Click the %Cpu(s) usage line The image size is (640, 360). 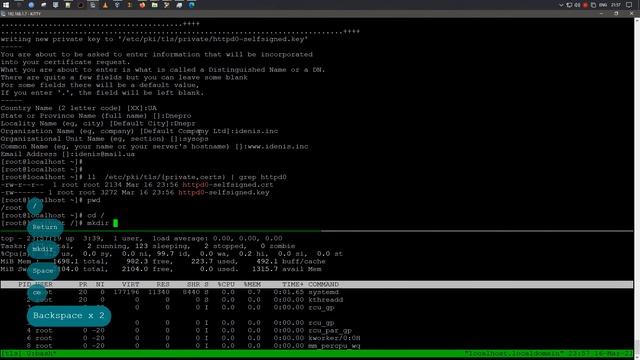click(x=172, y=254)
